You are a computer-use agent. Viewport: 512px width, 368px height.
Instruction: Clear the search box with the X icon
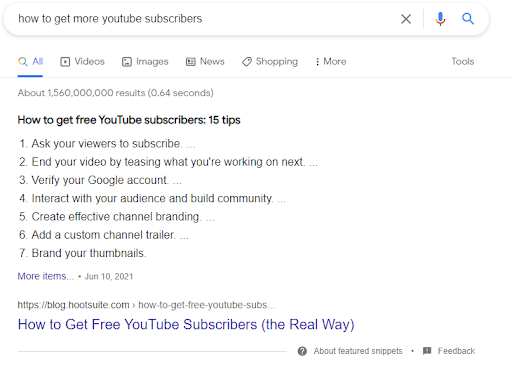406,19
